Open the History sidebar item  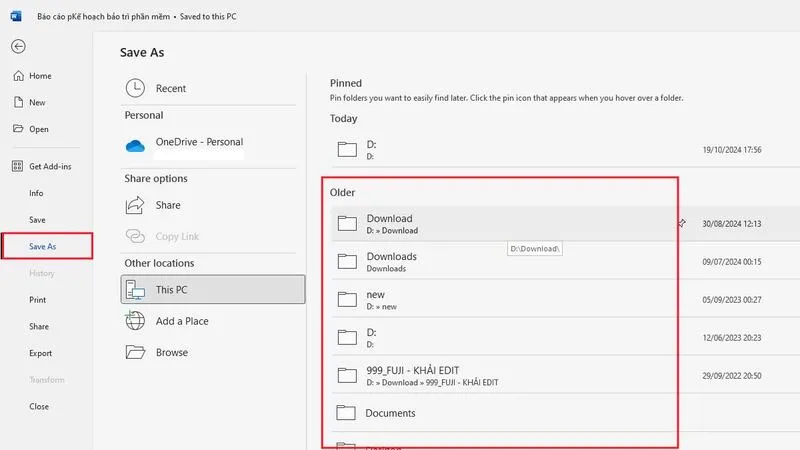(41, 273)
